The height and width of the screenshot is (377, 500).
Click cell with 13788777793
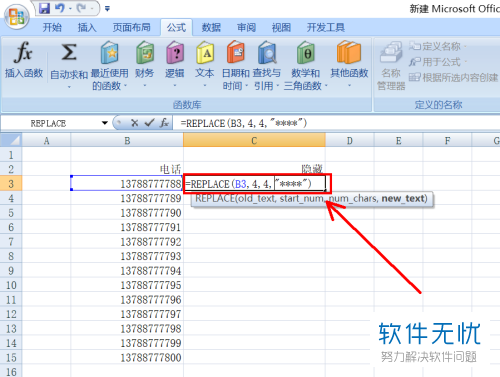[127, 256]
